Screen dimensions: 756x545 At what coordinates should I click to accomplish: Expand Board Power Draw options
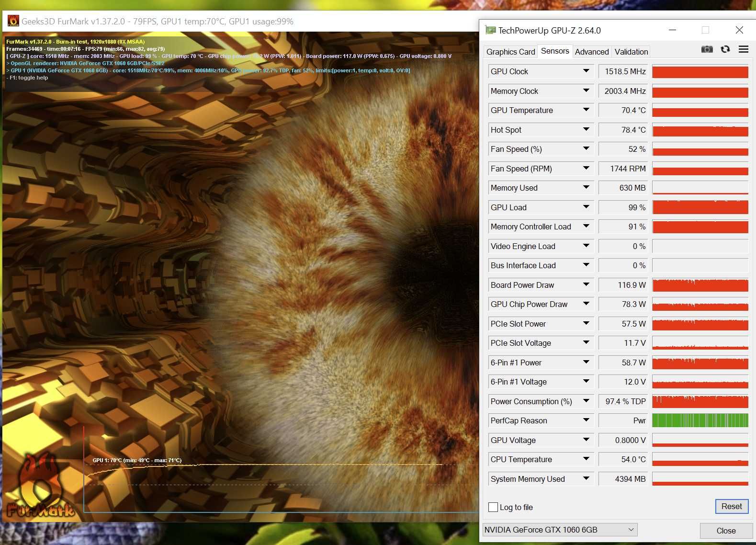(586, 284)
